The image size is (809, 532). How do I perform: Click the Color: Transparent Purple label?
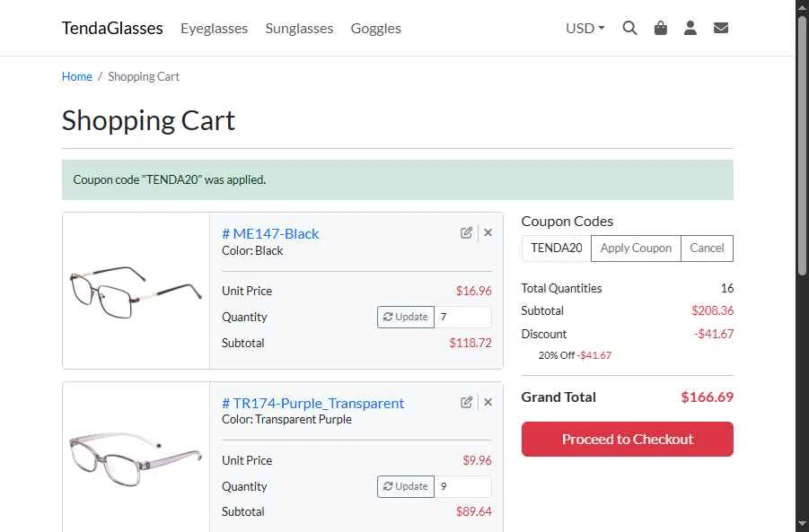286,420
